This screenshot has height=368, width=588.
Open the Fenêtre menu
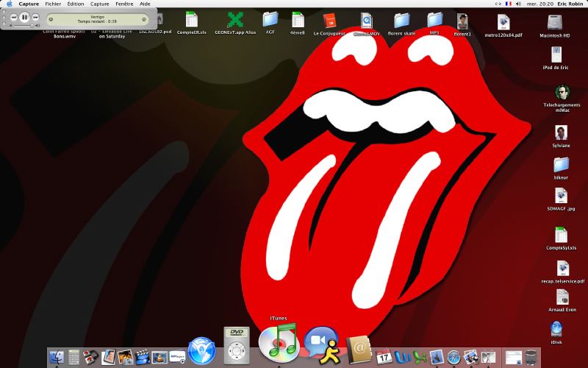pyautogui.click(x=124, y=4)
